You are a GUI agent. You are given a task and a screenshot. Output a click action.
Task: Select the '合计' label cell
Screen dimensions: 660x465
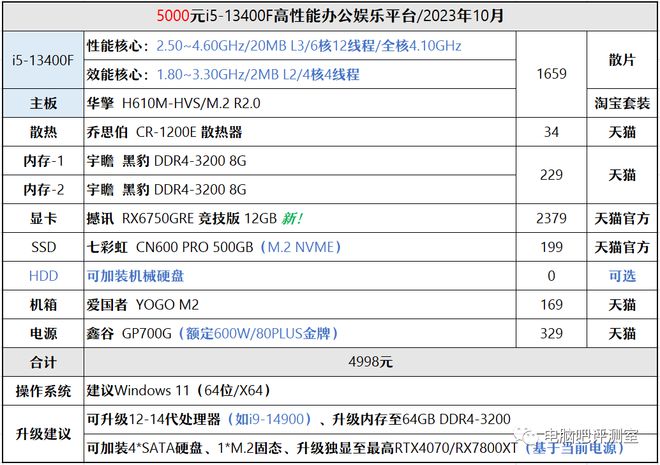(43, 362)
